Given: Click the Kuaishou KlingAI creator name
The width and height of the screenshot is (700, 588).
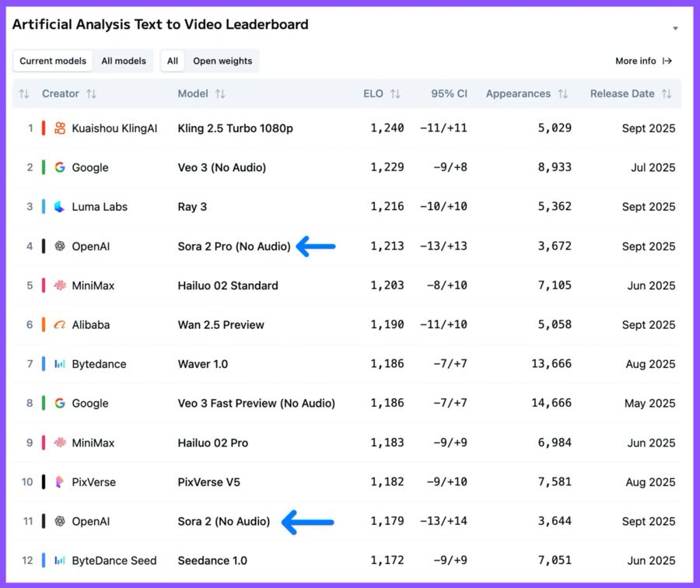Looking at the screenshot, I should [x=115, y=128].
